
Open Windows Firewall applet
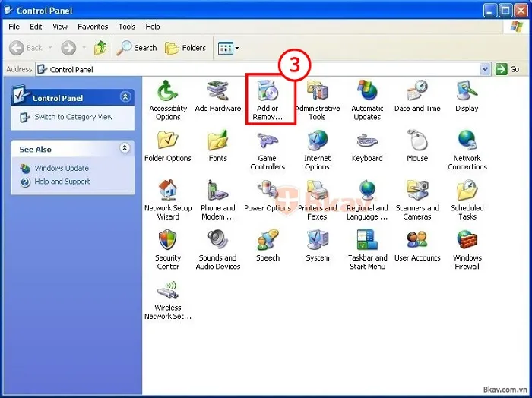click(x=467, y=242)
